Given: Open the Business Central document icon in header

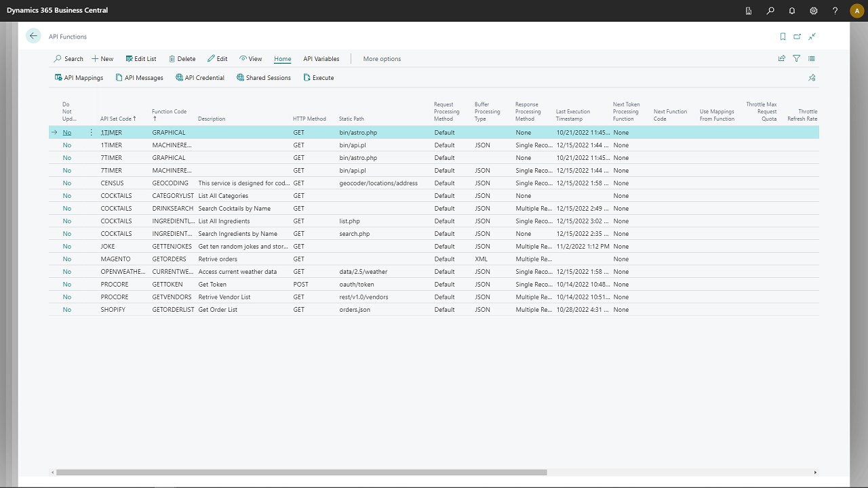Looking at the screenshot, I should point(749,11).
